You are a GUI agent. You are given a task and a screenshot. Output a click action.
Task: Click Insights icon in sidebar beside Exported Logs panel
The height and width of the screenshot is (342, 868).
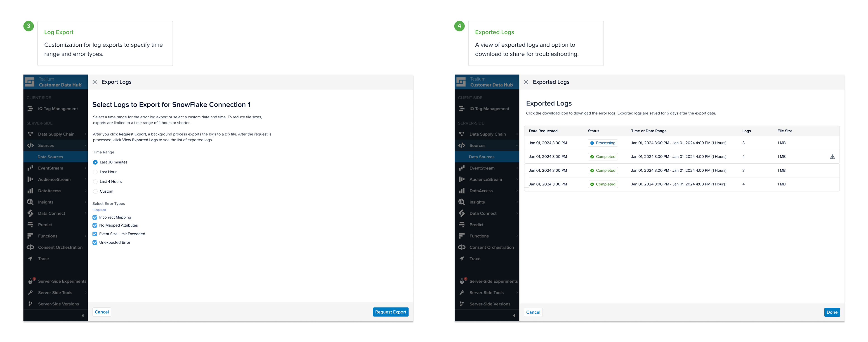[x=462, y=202]
